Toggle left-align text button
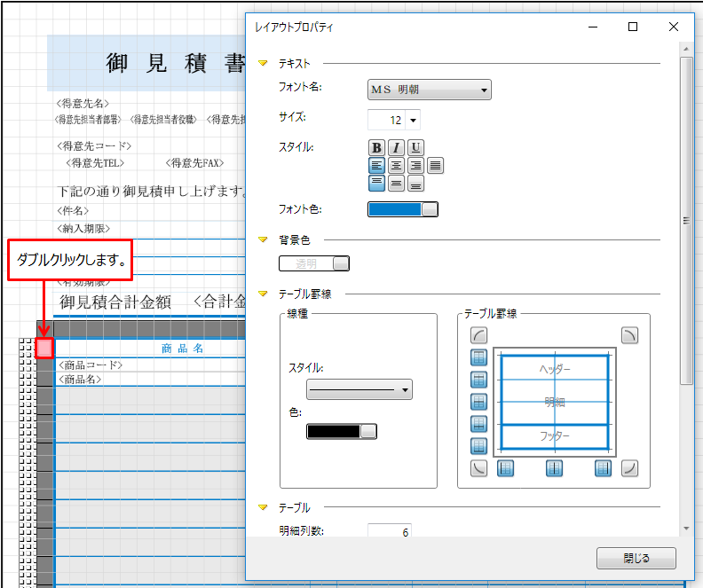 (376, 165)
